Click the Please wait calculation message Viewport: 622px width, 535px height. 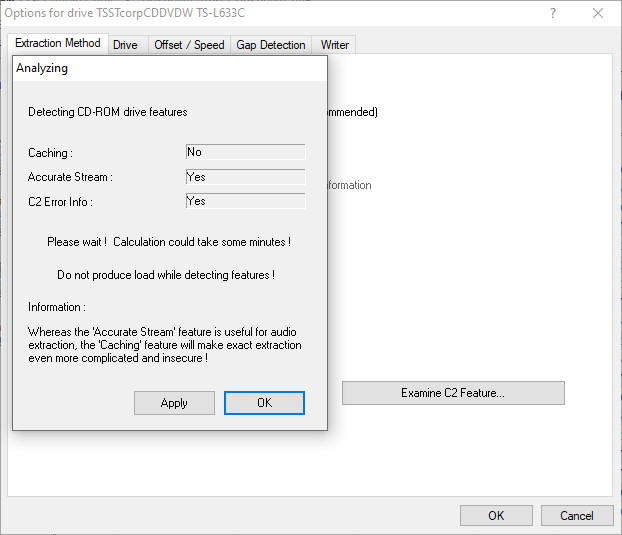[x=169, y=242]
